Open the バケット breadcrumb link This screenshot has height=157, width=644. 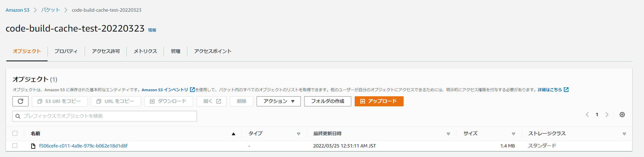pos(50,10)
